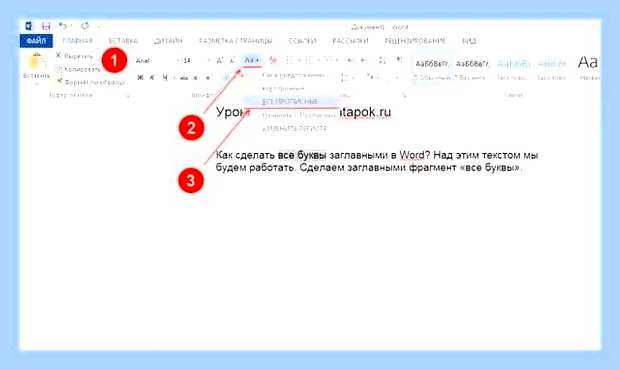Switch to the ВСТАВКА tab
620x370 pixels.
(x=123, y=41)
